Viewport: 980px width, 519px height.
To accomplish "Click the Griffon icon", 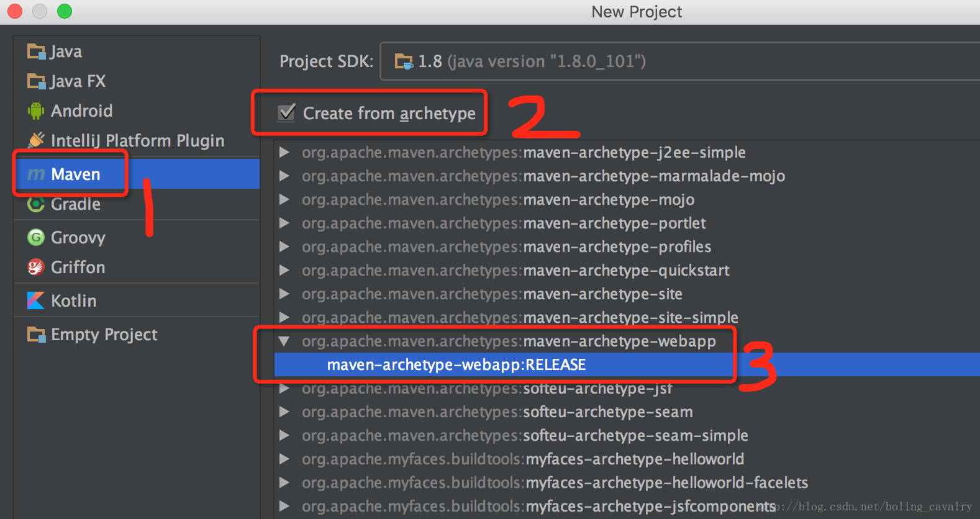I will pos(36,267).
